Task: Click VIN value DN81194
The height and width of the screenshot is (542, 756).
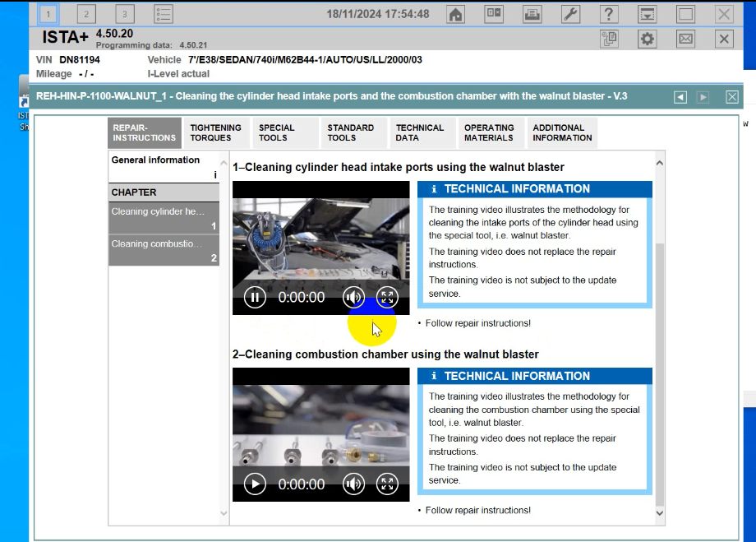Action: point(80,60)
